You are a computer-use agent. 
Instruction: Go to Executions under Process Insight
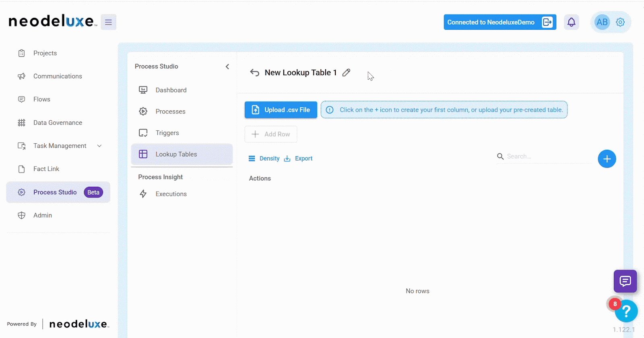pos(171,194)
